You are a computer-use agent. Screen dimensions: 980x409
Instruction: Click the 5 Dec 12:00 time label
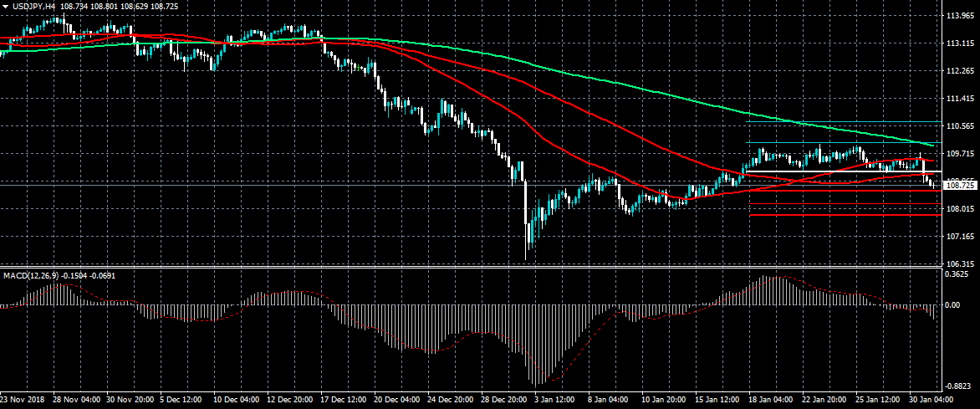coord(181,400)
